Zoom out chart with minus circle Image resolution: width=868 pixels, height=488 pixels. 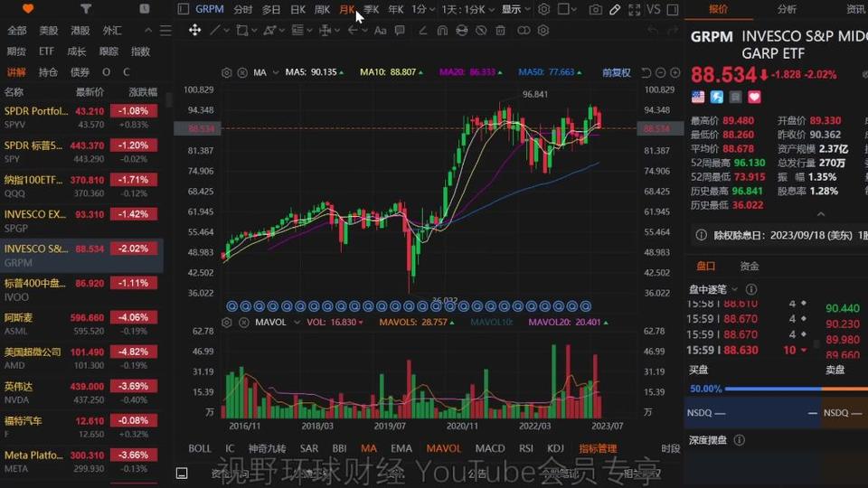[660, 72]
